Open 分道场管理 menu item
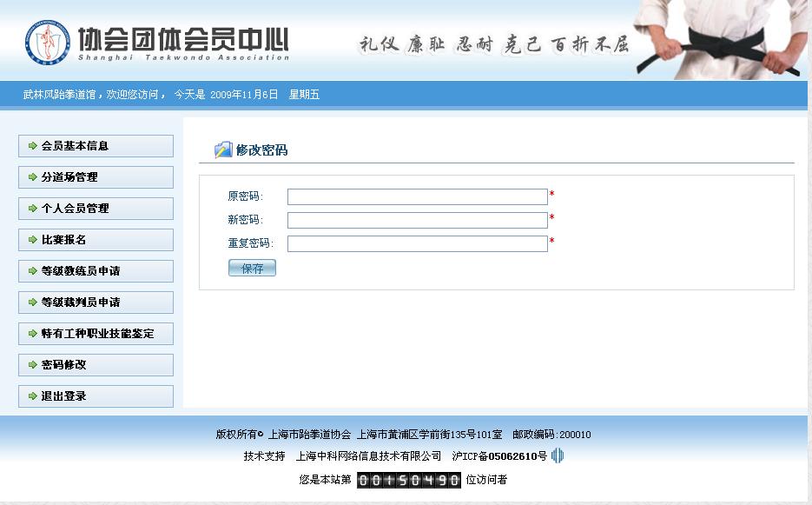The image size is (812, 505). point(96,176)
